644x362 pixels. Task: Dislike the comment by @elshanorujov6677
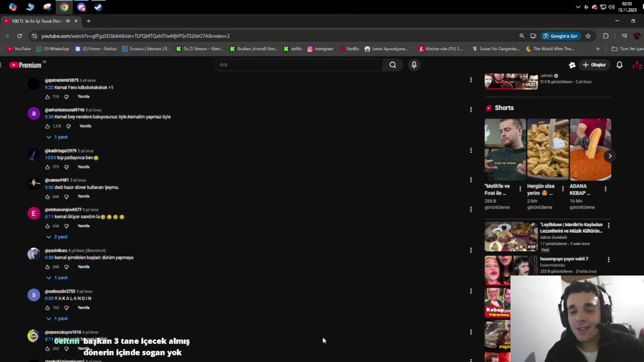pos(66,226)
